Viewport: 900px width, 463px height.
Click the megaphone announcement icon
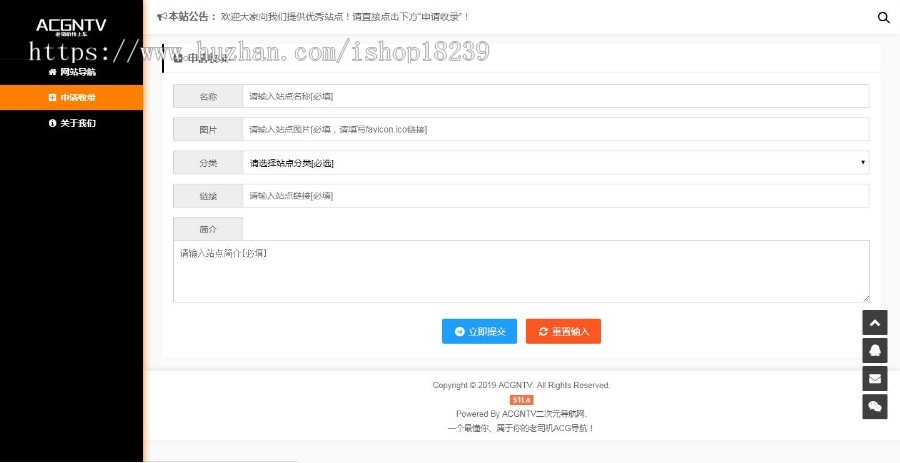tap(162, 17)
